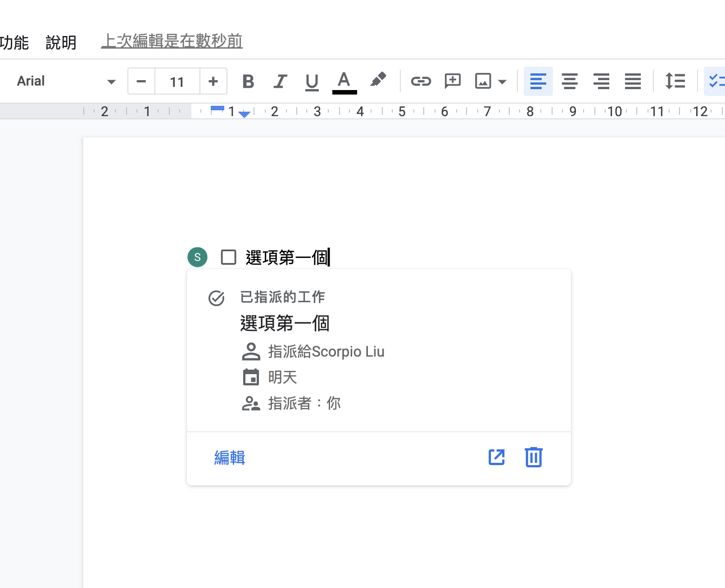Toggle underline formatting

pos(312,81)
